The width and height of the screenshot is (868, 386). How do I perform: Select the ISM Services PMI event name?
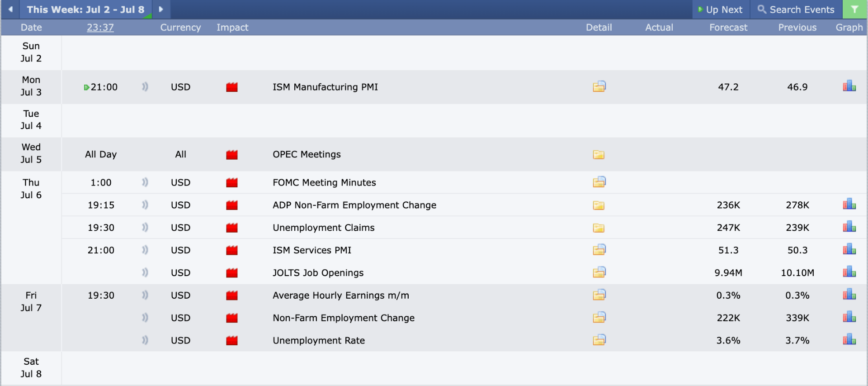click(x=312, y=250)
